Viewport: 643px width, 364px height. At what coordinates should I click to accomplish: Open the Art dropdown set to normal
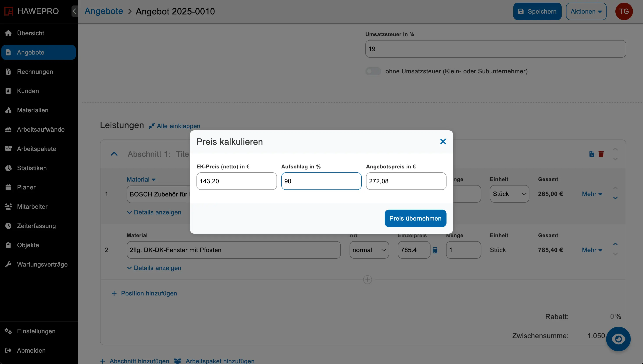pyautogui.click(x=369, y=250)
